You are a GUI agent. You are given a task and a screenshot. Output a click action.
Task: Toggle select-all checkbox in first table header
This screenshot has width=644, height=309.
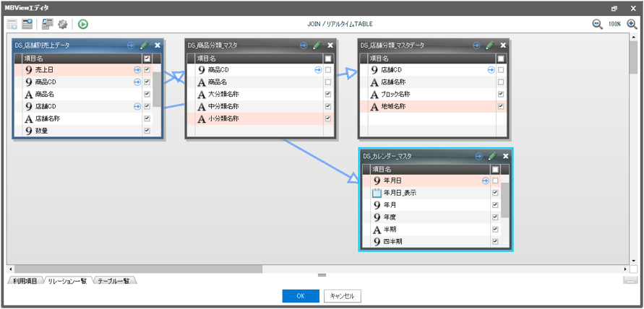tap(147, 58)
